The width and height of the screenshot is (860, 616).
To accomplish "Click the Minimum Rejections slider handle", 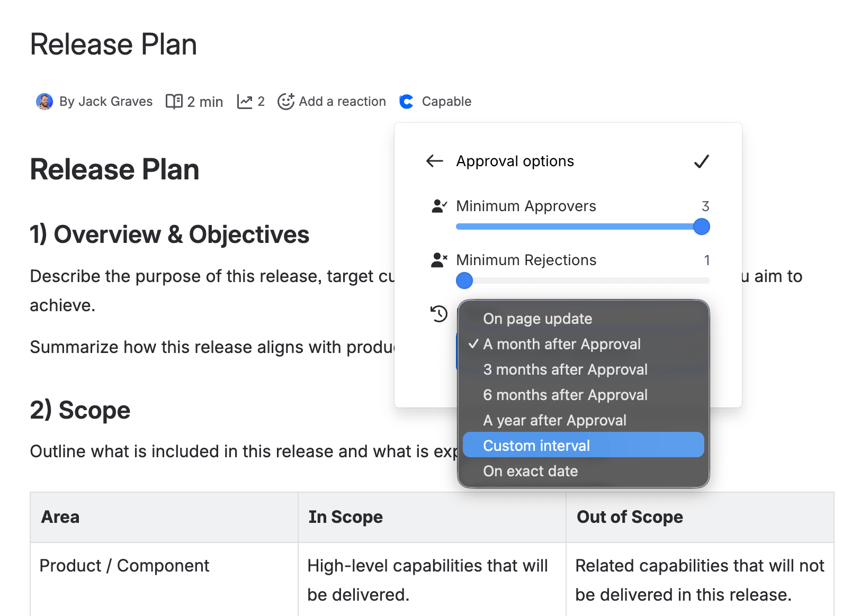I will pyautogui.click(x=464, y=280).
